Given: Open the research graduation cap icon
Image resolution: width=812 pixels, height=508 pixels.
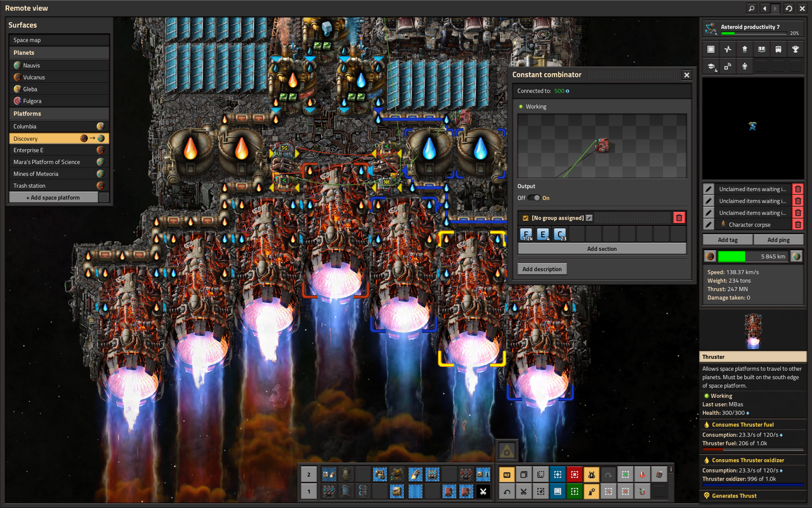Looking at the screenshot, I should [x=711, y=66].
